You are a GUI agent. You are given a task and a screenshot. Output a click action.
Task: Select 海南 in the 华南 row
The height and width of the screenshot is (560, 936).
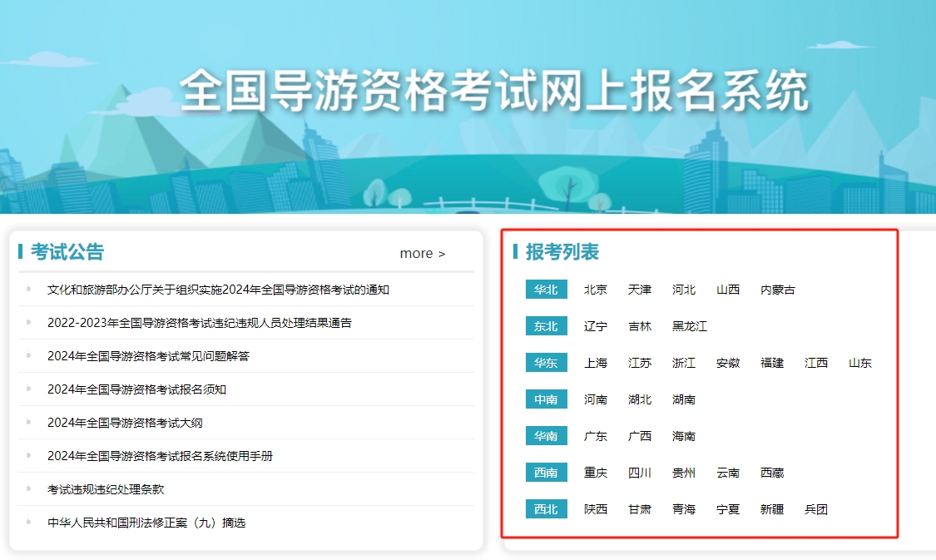click(684, 436)
